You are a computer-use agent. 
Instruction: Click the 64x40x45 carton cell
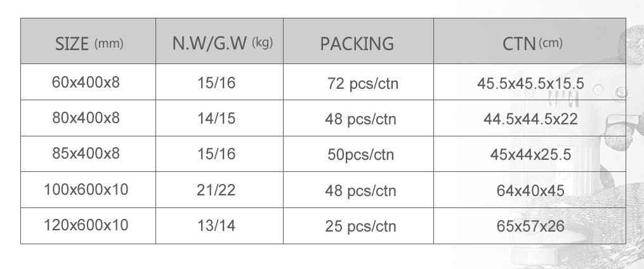tap(530, 190)
